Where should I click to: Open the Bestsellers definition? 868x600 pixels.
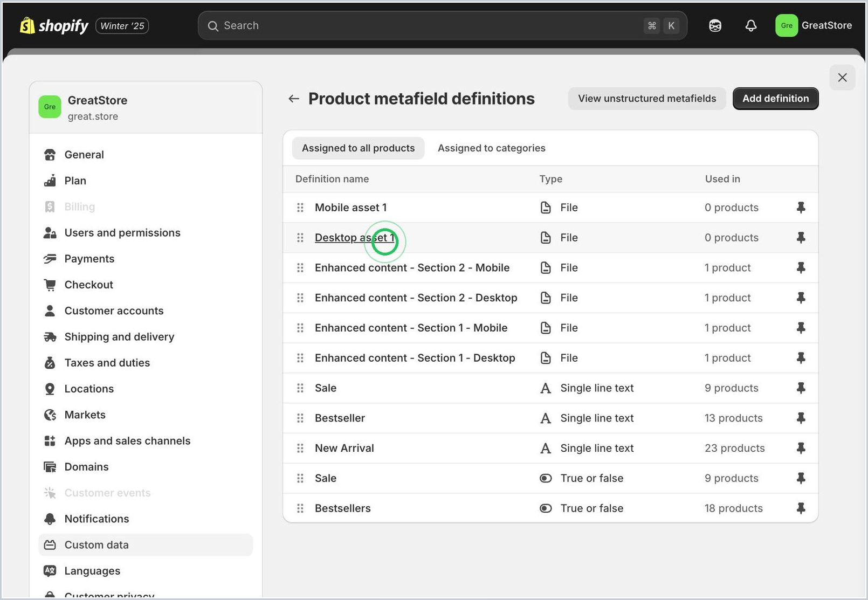tap(342, 508)
